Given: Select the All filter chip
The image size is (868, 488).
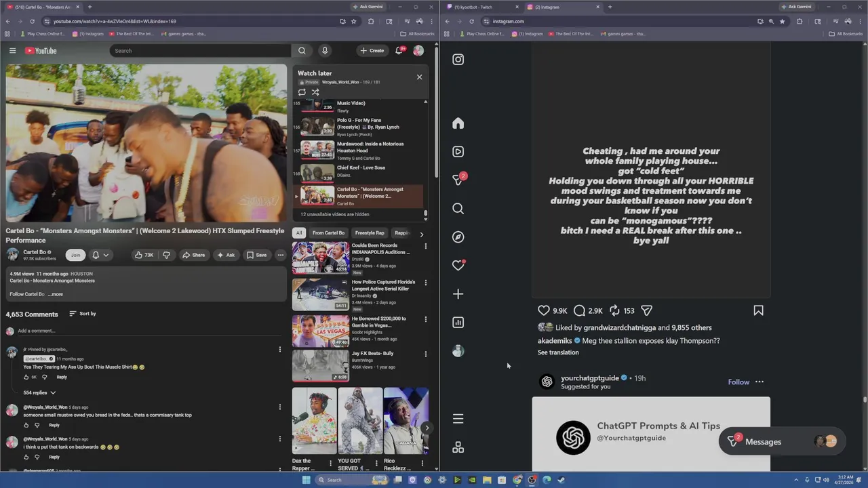Looking at the screenshot, I should click(x=299, y=233).
